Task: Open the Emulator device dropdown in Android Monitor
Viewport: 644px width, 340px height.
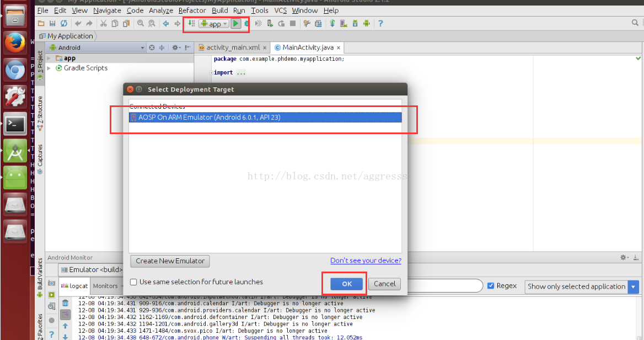Action: (x=92, y=270)
